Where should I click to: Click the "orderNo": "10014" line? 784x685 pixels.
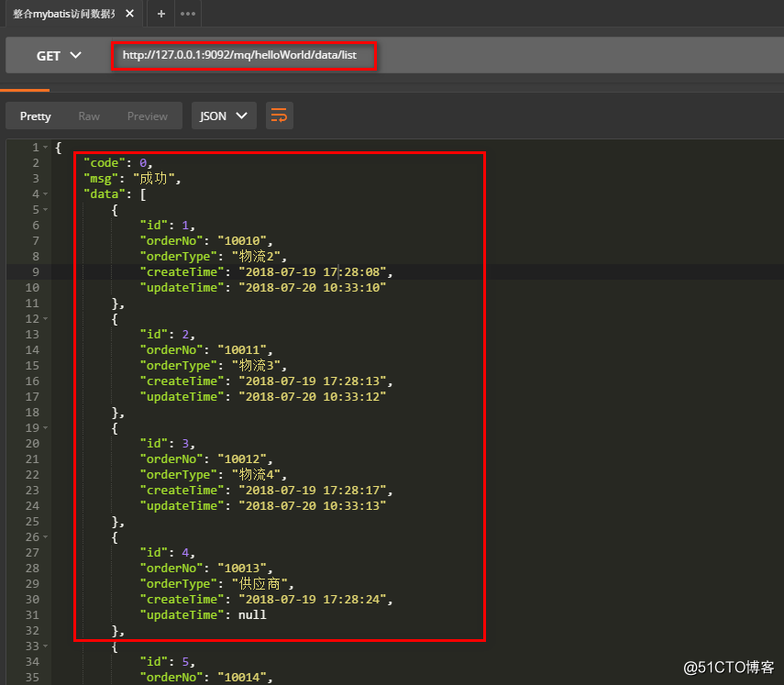point(206,677)
